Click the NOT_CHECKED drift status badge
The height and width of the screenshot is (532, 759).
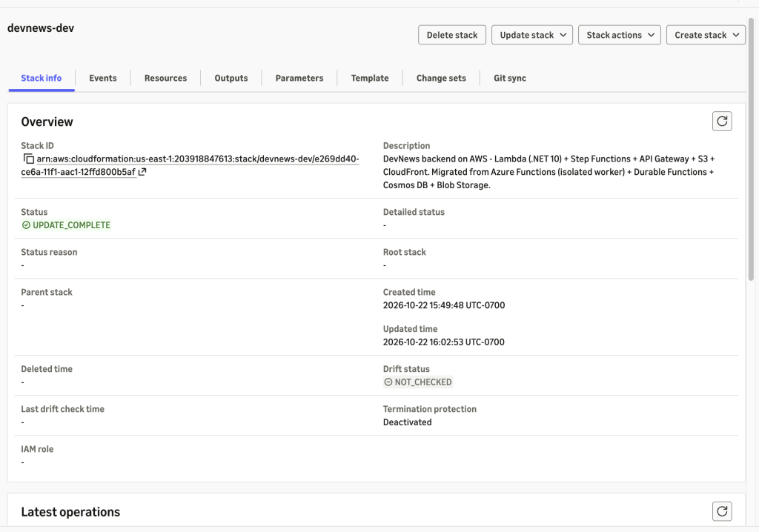tap(418, 382)
